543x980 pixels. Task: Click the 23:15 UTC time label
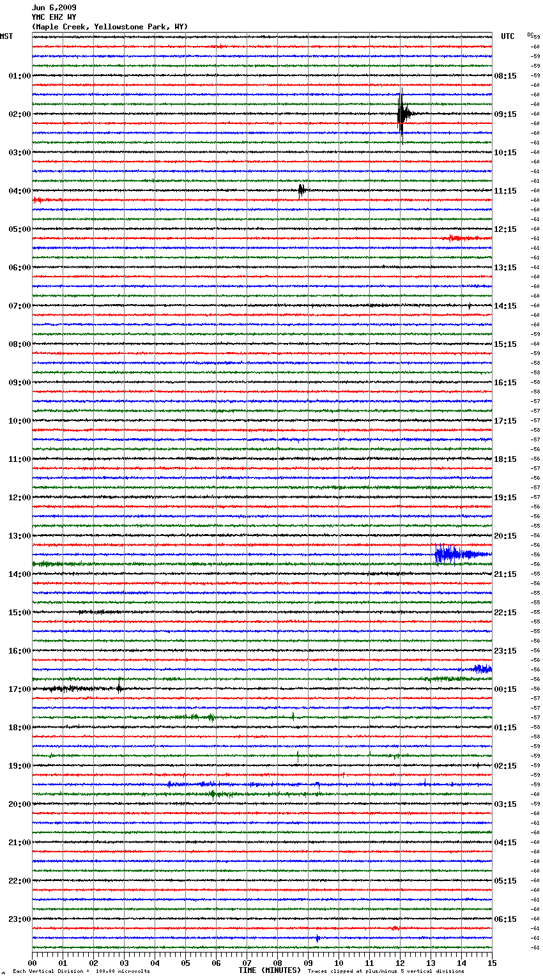tap(505, 651)
